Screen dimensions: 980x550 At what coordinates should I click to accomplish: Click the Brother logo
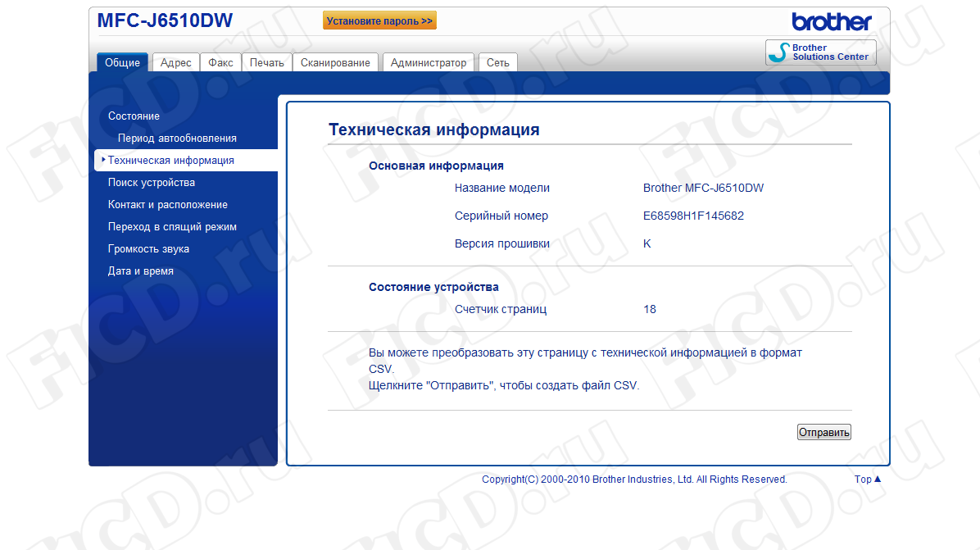831,22
